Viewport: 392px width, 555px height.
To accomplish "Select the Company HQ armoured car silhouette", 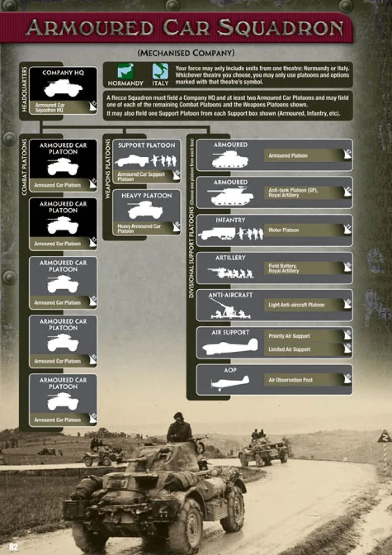I will point(63,88).
